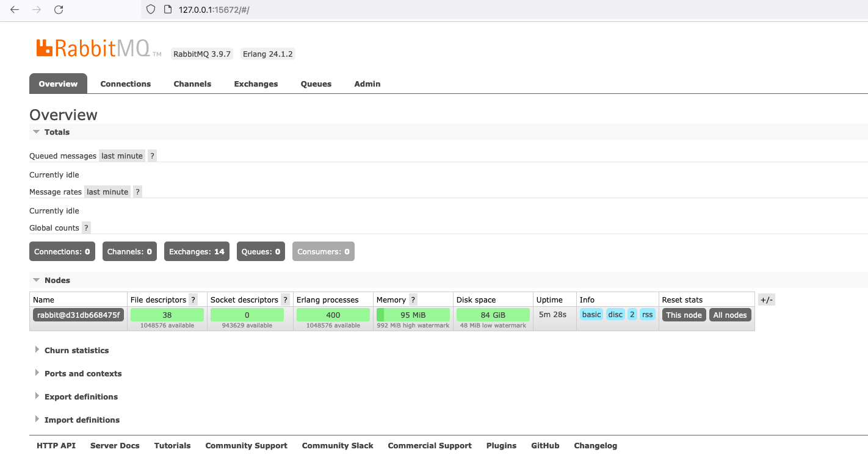Screen dimensions: 868x455
Task: Click the RabbitMQ logo
Action: pyautogui.click(x=99, y=48)
